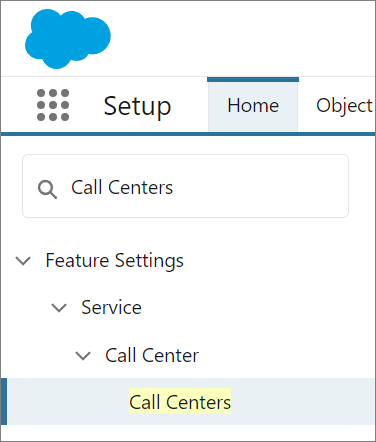Image resolution: width=376 pixels, height=442 pixels.
Task: Click blank space right of Call Center label
Action: tap(287, 355)
